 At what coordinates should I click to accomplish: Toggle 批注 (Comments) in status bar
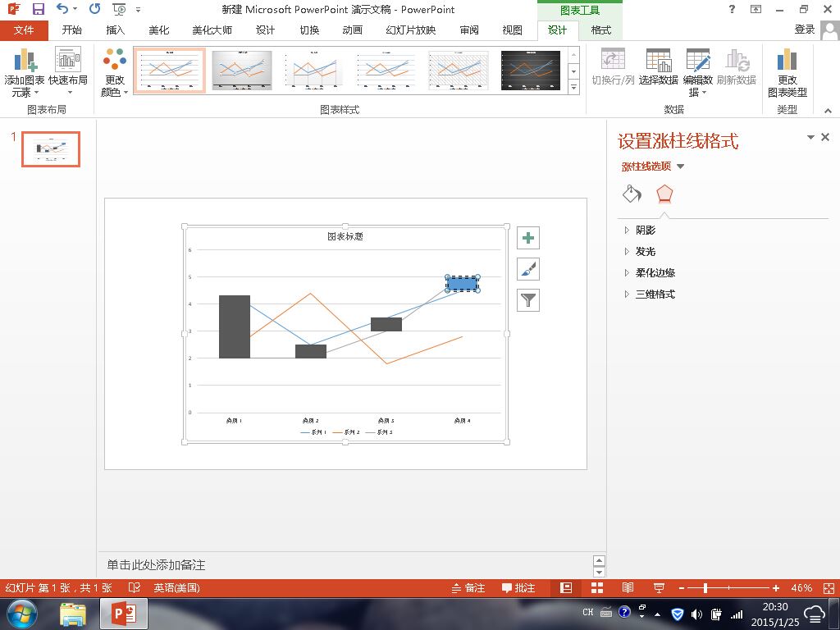(x=518, y=588)
